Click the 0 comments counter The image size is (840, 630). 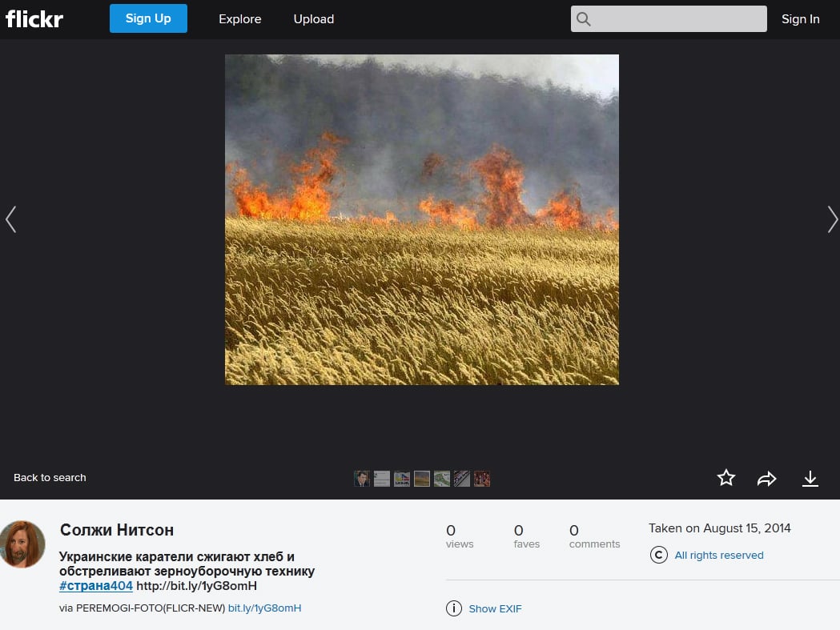point(595,536)
